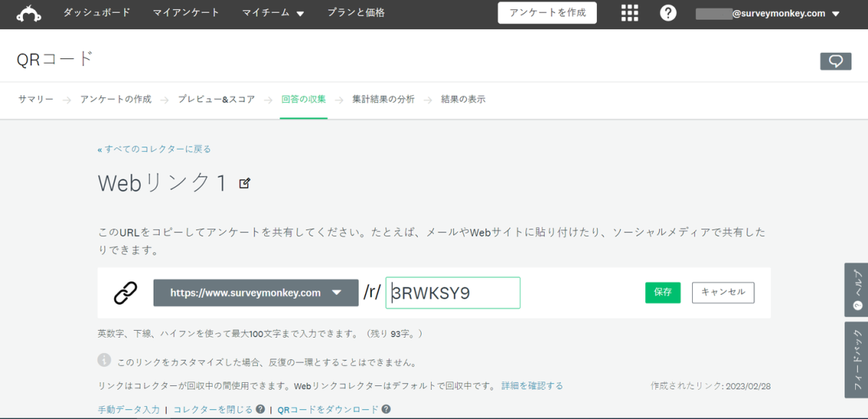This screenshot has height=419, width=868.
Task: Open プランと価格 page
Action: [356, 13]
